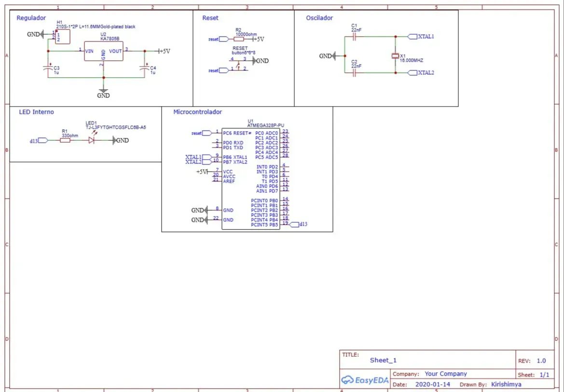Select the Regulador section title
The image size is (564, 392).
31,18
